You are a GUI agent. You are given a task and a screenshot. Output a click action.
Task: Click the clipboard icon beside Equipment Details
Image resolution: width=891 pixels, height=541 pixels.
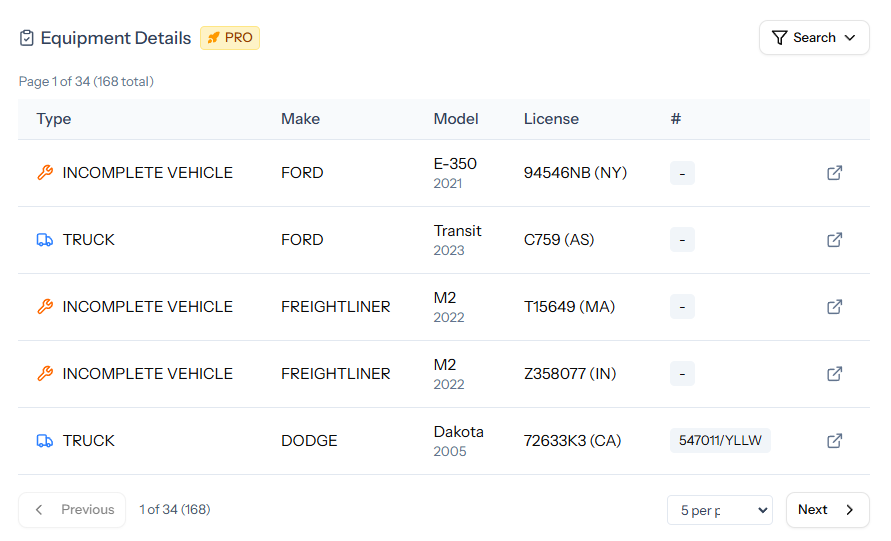tap(27, 38)
